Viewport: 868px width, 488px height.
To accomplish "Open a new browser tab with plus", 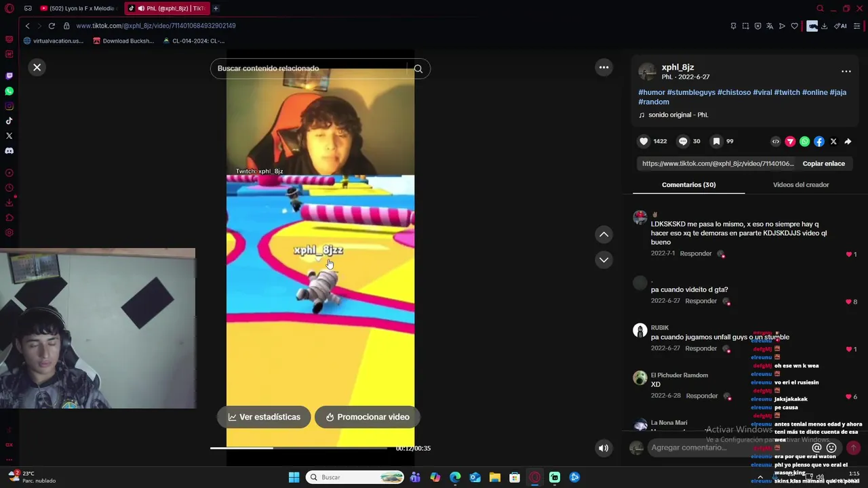I will point(216,8).
